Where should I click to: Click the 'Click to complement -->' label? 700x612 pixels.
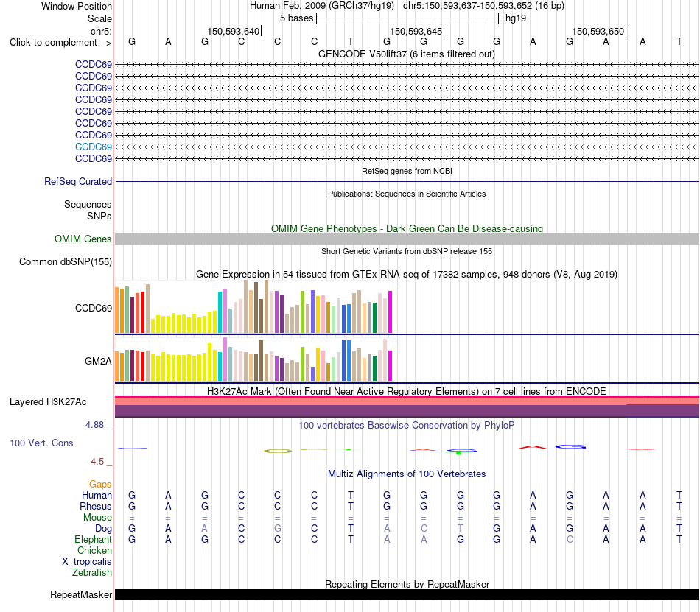click(60, 43)
